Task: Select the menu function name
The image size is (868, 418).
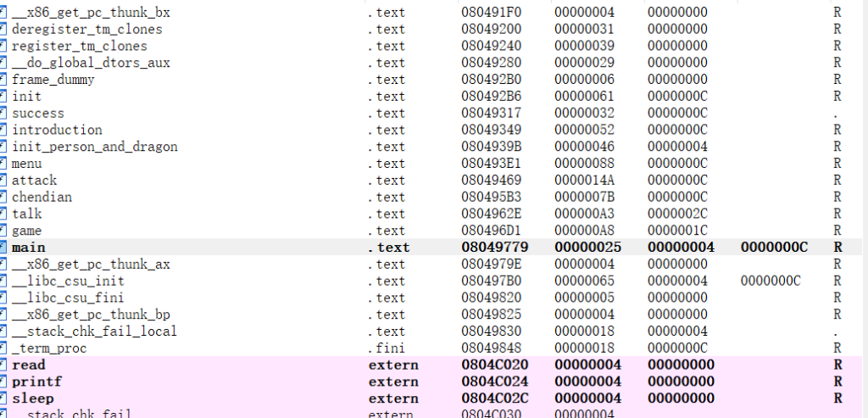Action: 26,164
